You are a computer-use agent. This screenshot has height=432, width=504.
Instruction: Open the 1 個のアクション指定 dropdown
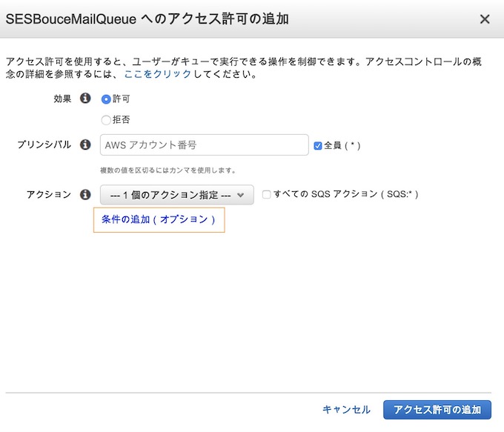(177, 195)
